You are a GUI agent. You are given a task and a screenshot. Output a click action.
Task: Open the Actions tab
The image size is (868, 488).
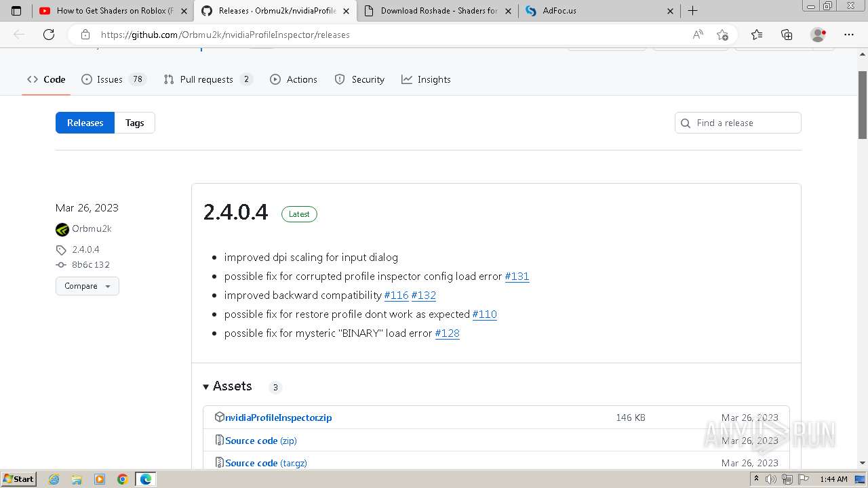(x=294, y=79)
